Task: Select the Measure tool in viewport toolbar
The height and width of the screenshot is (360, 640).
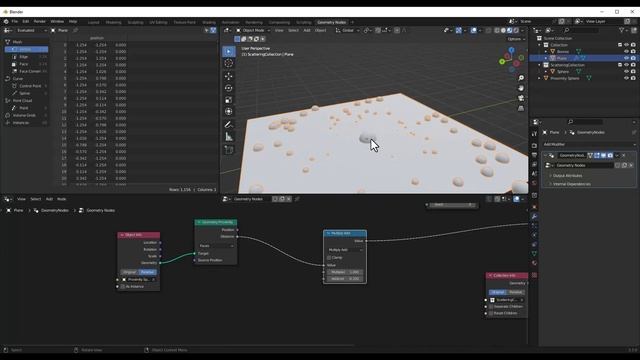Action: pos(229,137)
